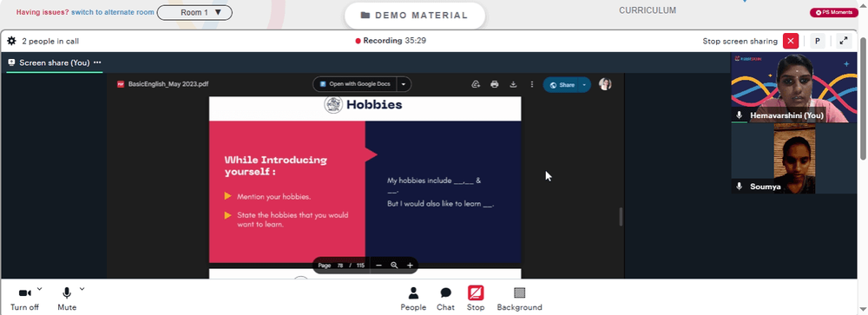The image size is (868, 315).
Task: Expand the camera options chevron
Action: pyautogui.click(x=39, y=288)
